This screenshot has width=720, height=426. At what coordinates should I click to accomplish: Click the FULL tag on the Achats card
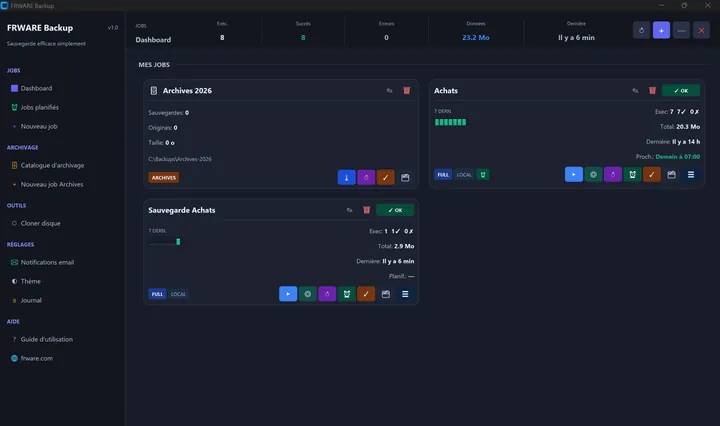[x=443, y=175]
